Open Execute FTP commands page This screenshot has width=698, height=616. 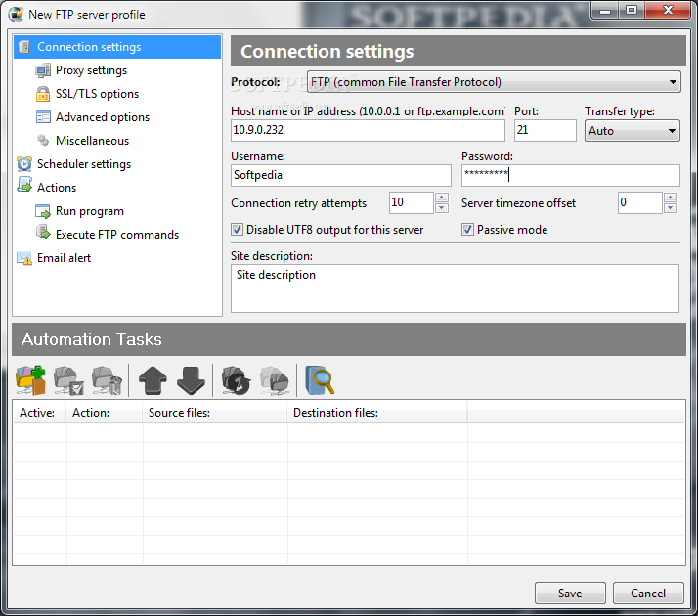[117, 235]
